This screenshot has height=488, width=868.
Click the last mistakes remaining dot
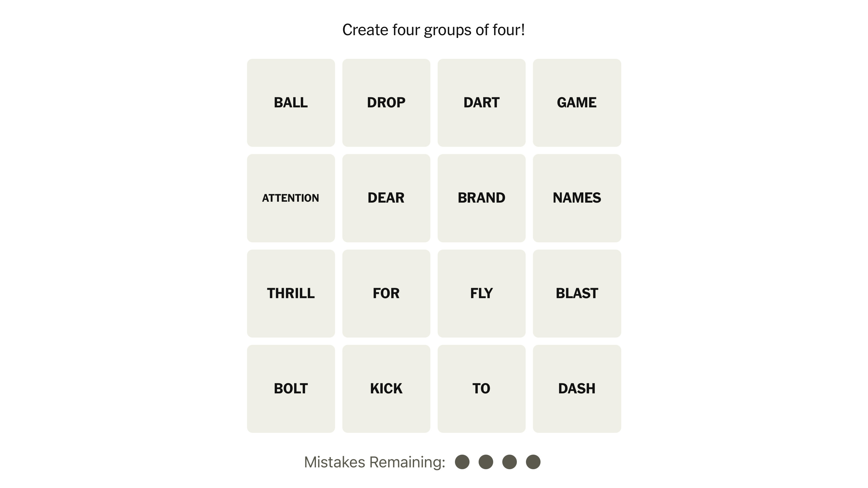coord(533,462)
